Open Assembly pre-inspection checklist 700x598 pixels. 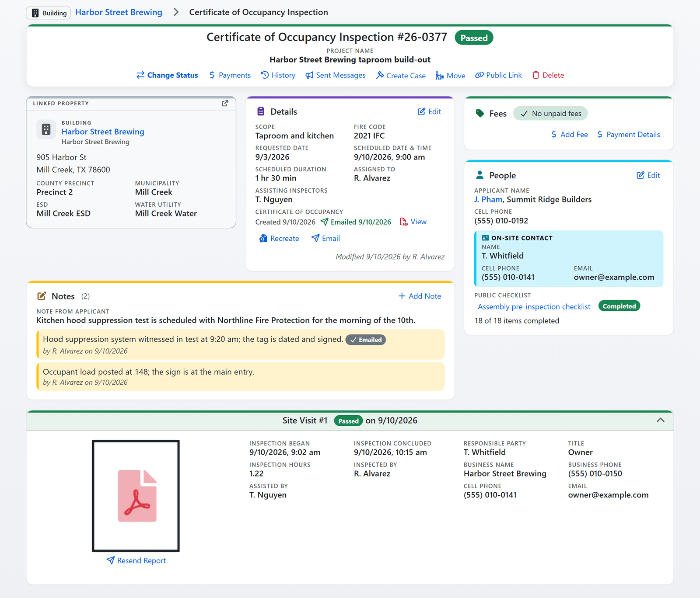[x=534, y=307]
